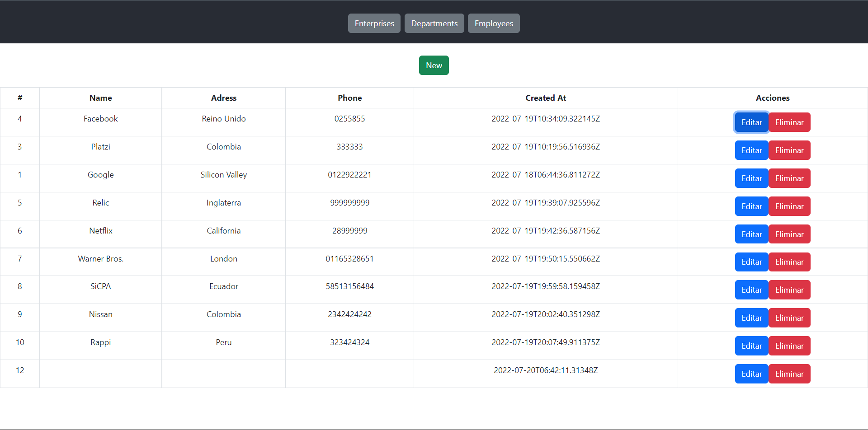Delete the Netflix entry
868x430 pixels.
[789, 234]
